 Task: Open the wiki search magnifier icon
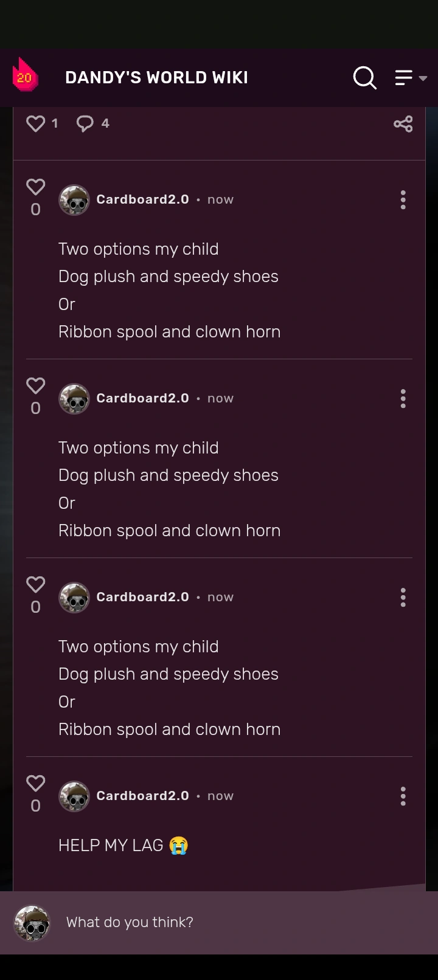[365, 78]
